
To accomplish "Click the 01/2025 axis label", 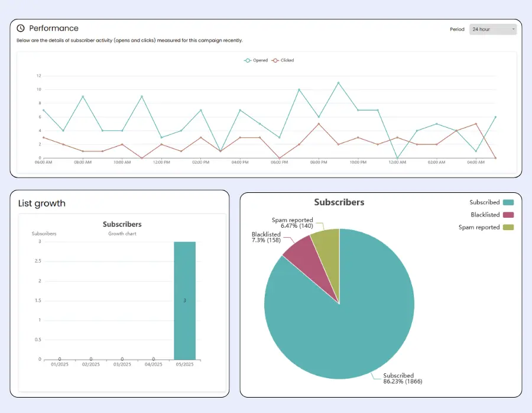I will tap(60, 364).
